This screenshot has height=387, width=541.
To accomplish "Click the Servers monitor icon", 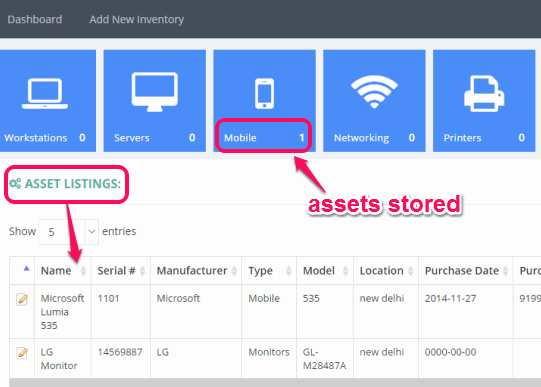I will tap(155, 92).
